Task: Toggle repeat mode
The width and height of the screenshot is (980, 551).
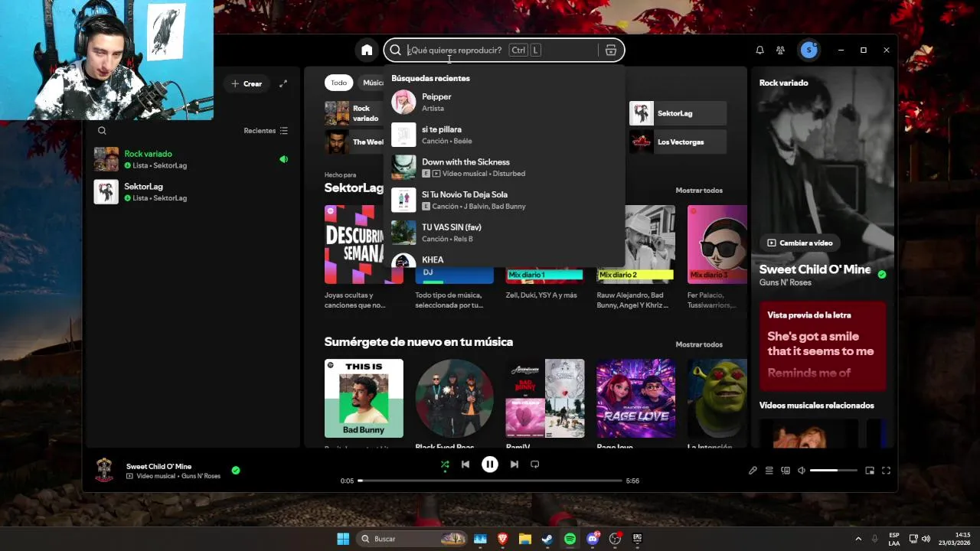Action: click(535, 464)
